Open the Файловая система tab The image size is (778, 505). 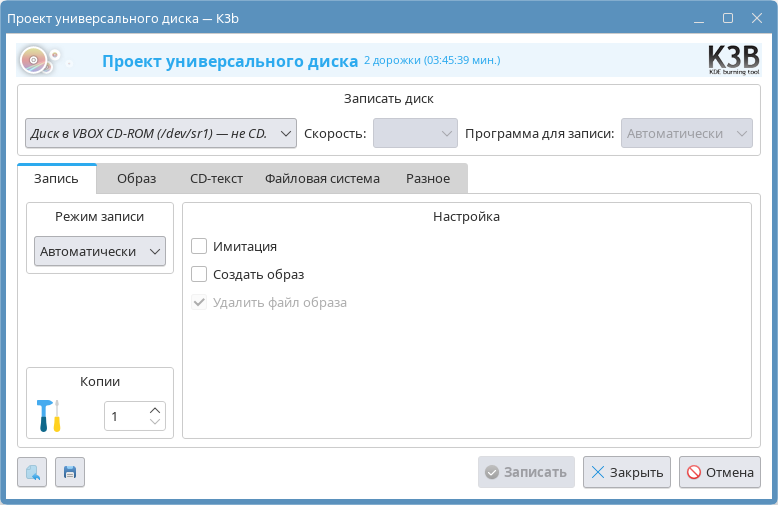pos(322,179)
